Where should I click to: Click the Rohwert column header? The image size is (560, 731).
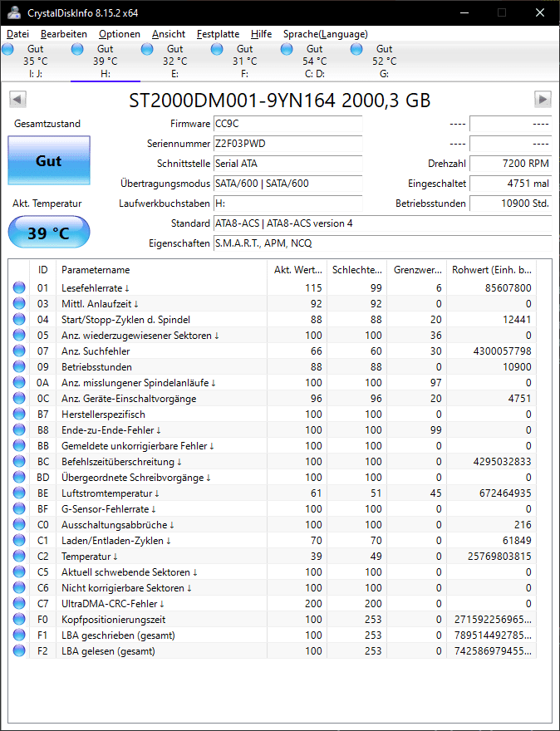pyautogui.click(x=492, y=270)
